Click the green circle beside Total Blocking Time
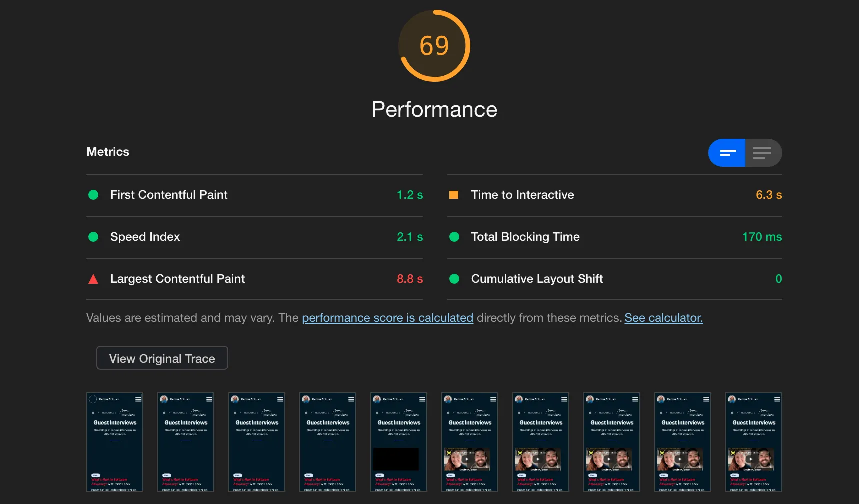Screen dimensions: 859x504 (454, 237)
